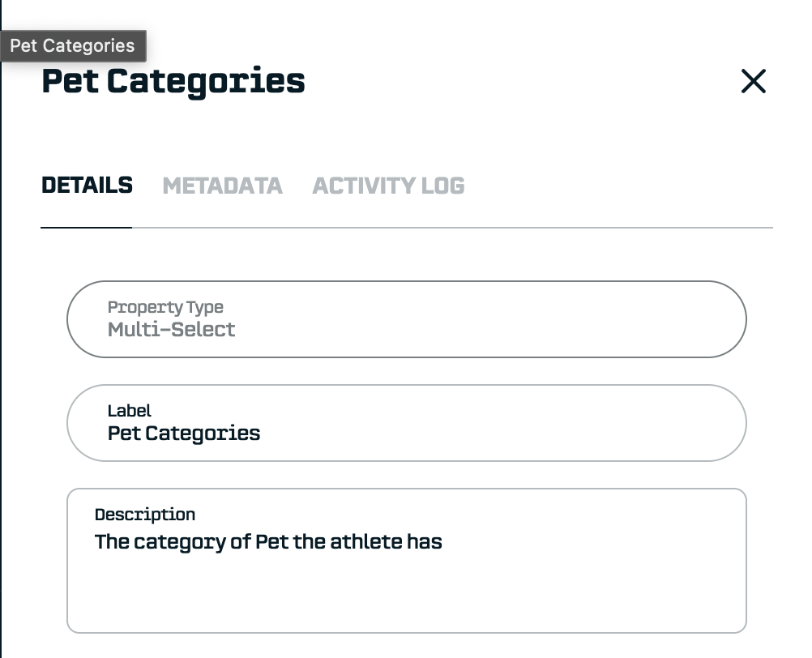The height and width of the screenshot is (658, 812).
Task: Open the Activity Log tab
Action: pyautogui.click(x=388, y=186)
